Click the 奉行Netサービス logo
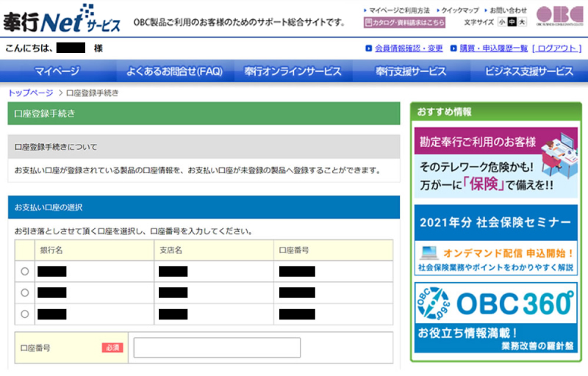 [x=62, y=18]
